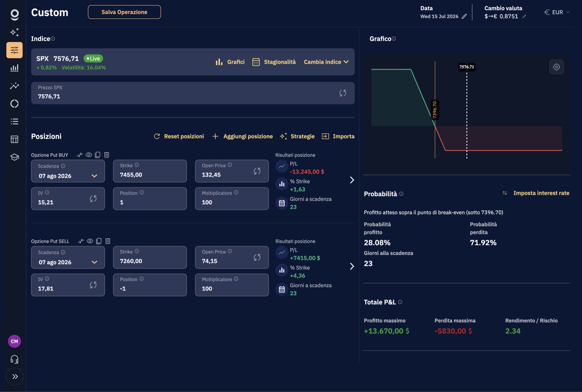Image resolution: width=582 pixels, height=392 pixels.
Task: Click the Grafico info icon
Action: coord(394,39)
